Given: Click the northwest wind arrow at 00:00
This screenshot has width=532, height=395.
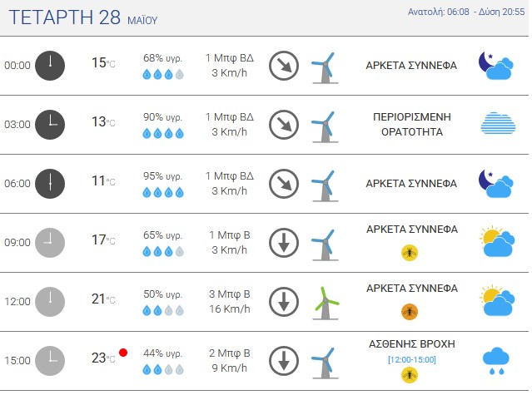Looking at the screenshot, I should pyautogui.click(x=284, y=66).
